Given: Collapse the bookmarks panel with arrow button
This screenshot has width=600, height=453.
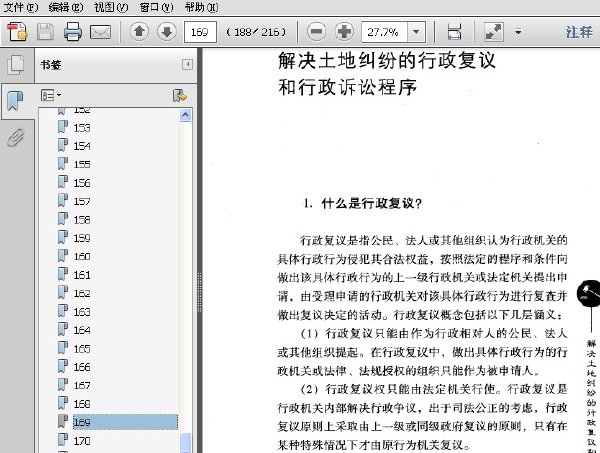Looking at the screenshot, I should (x=187, y=64).
